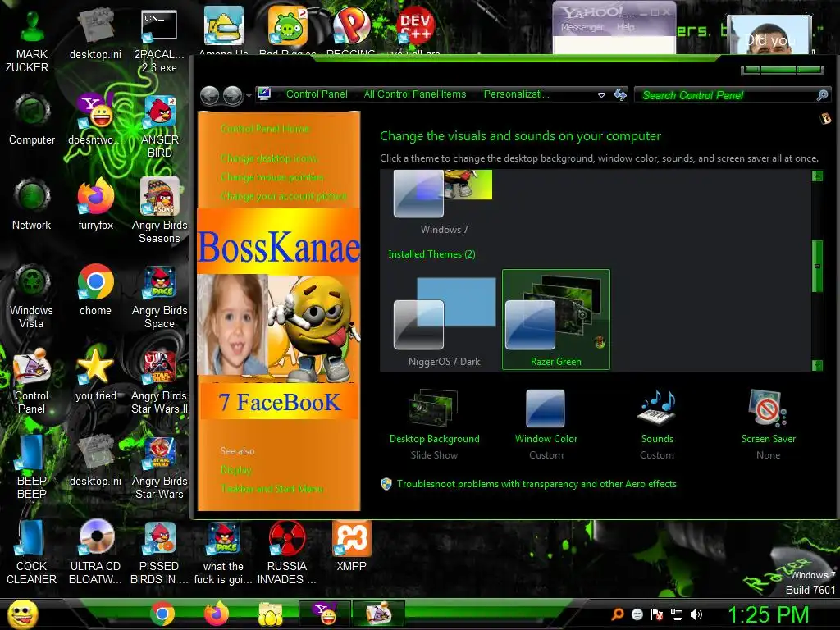Image resolution: width=840 pixels, height=630 pixels.
Task: Launch XMPP desktop shortcut
Action: pyautogui.click(x=351, y=546)
